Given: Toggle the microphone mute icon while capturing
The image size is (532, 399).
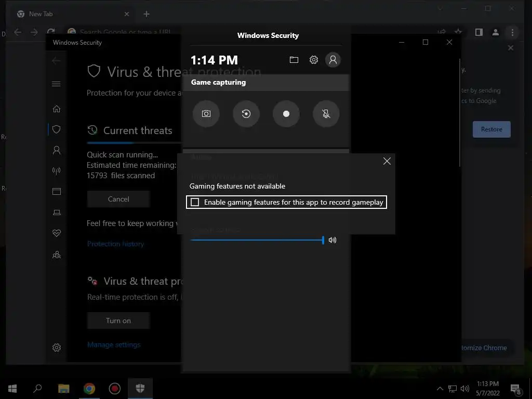Looking at the screenshot, I should click(x=326, y=114).
